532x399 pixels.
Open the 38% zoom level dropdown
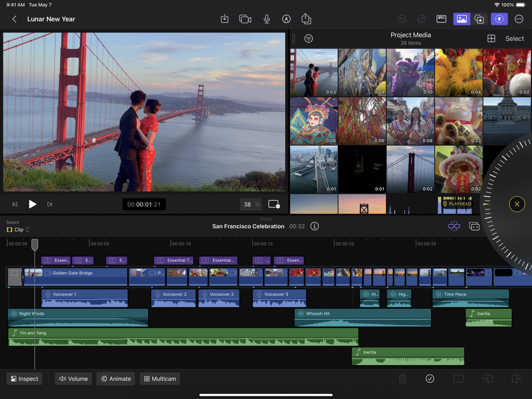[x=251, y=204]
